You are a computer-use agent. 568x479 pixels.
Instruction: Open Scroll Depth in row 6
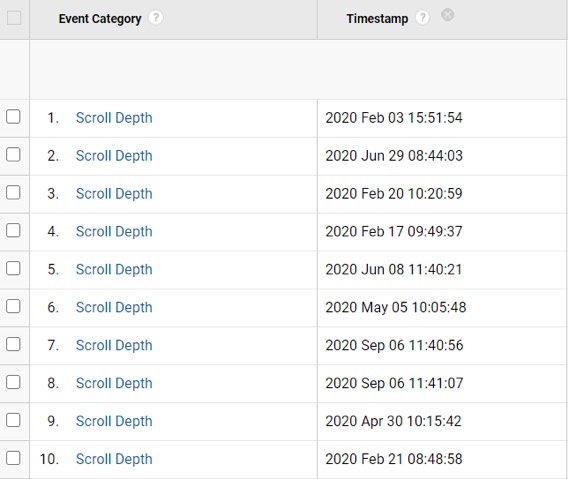click(114, 308)
